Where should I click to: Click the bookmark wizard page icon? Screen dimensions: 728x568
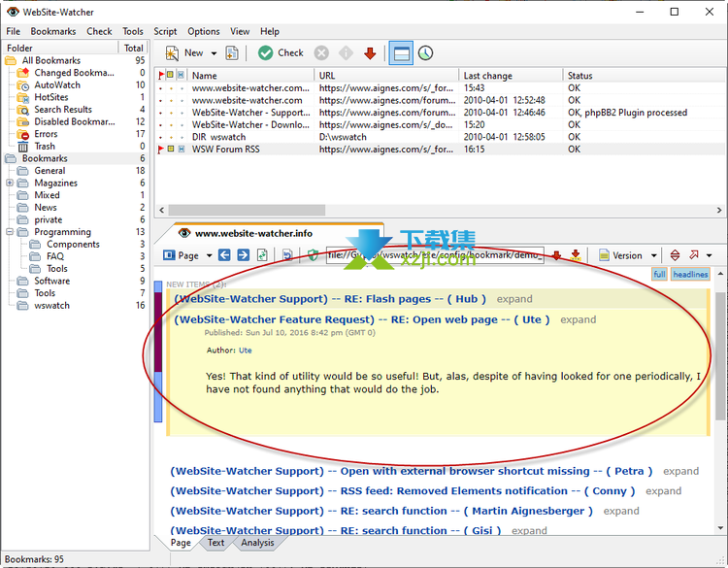coord(232,53)
